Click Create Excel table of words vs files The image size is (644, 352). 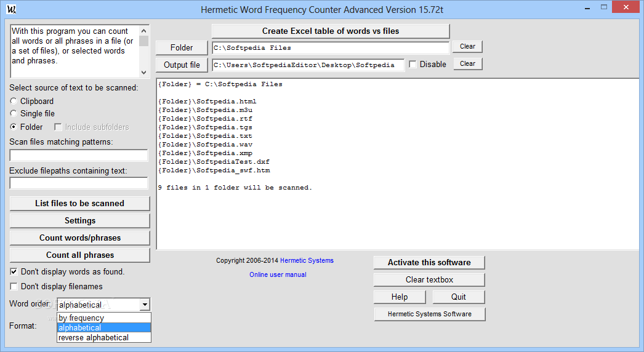click(x=331, y=31)
